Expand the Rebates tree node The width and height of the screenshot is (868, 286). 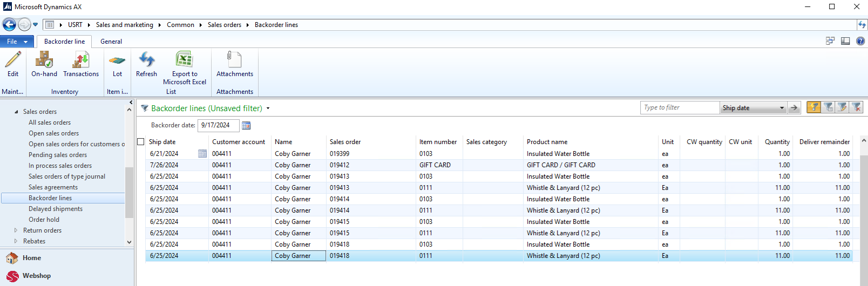[16, 241]
